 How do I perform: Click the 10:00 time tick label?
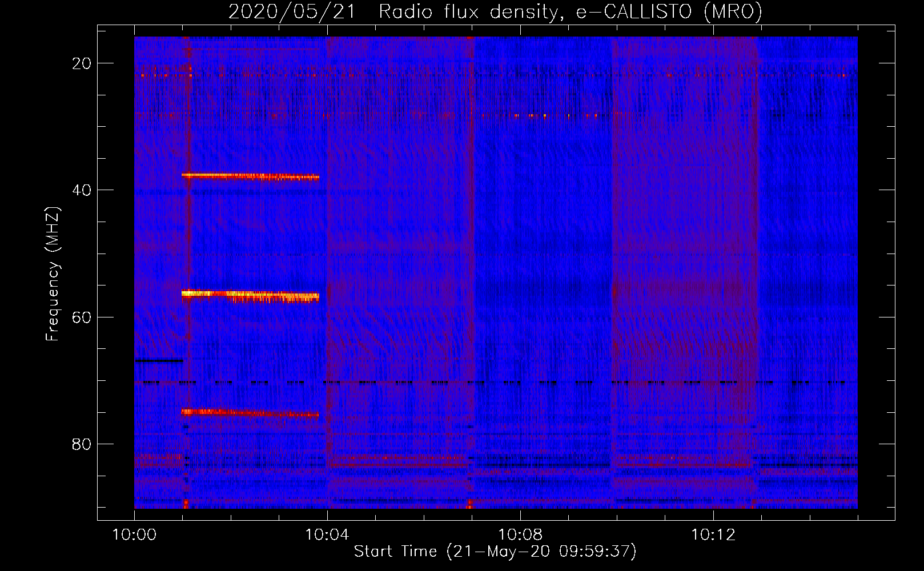pos(134,535)
